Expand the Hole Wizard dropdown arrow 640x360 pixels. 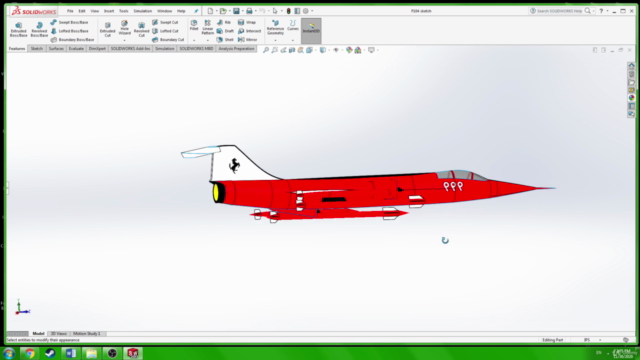(124, 40)
